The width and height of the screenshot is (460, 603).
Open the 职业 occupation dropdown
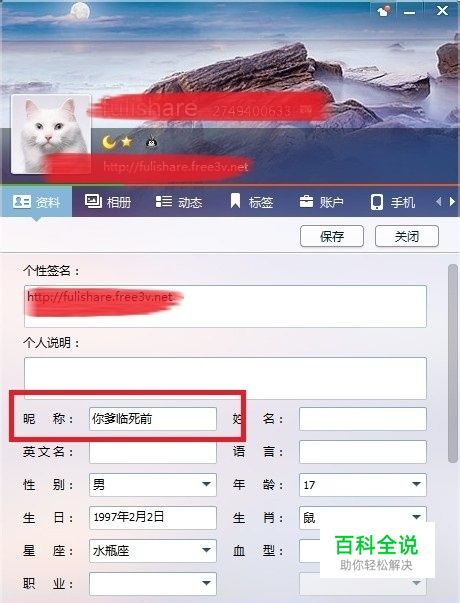(x=153, y=584)
